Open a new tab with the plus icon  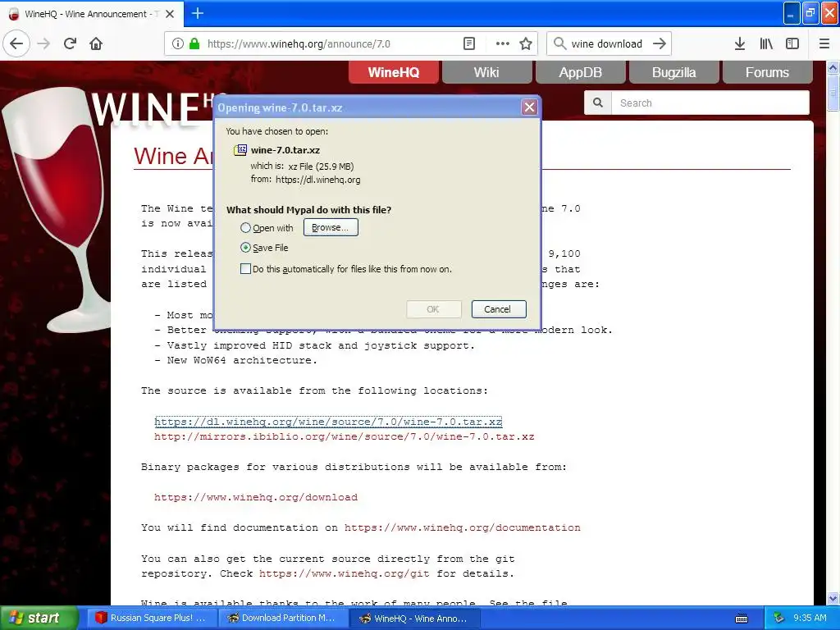coord(198,13)
